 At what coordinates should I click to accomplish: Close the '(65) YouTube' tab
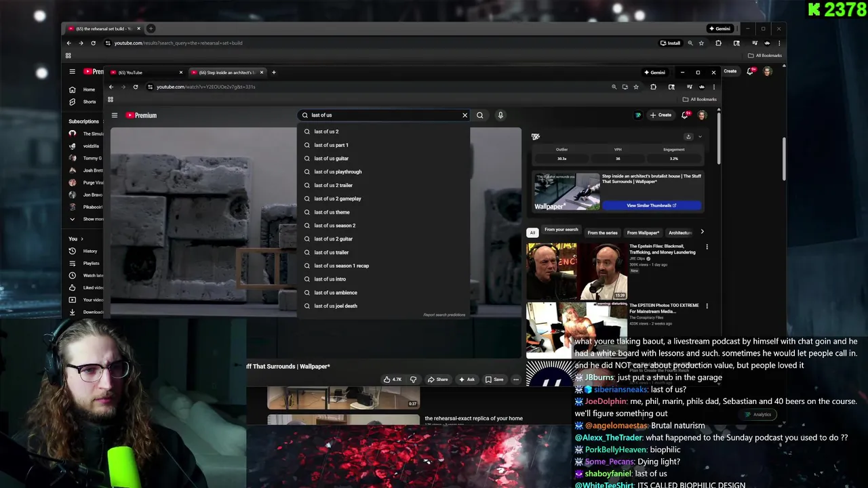pos(180,73)
